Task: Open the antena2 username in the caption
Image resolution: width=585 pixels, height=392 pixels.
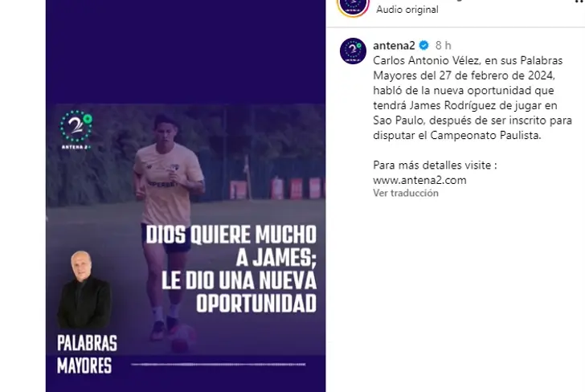Action: (394, 46)
